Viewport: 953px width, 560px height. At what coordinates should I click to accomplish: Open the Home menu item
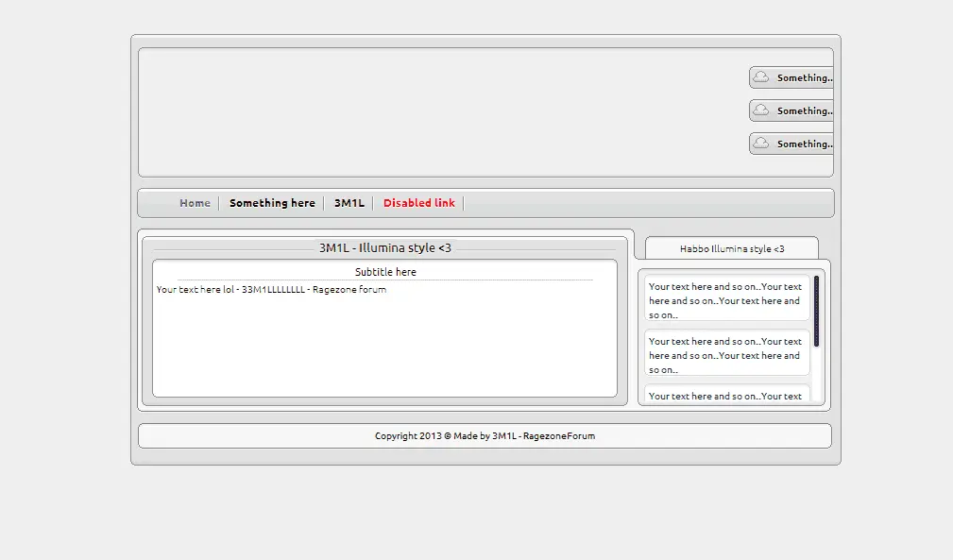click(x=195, y=203)
